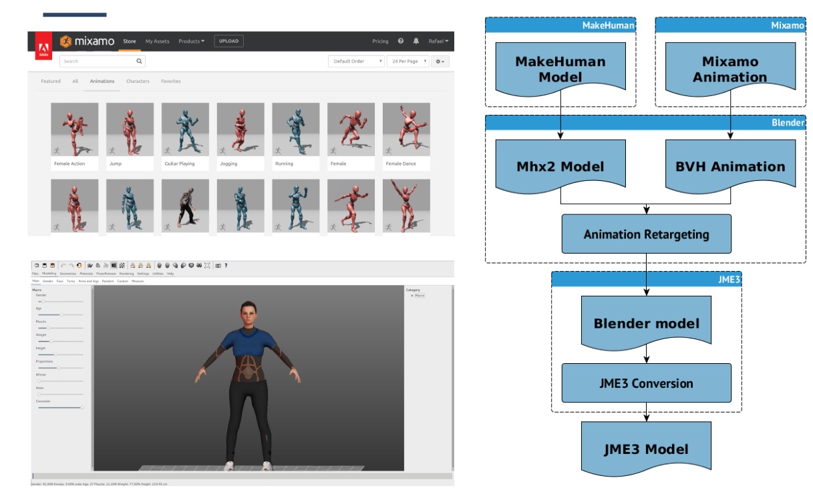Click the UPLOAD button
The width and height of the screenshot is (813, 504).
click(228, 41)
